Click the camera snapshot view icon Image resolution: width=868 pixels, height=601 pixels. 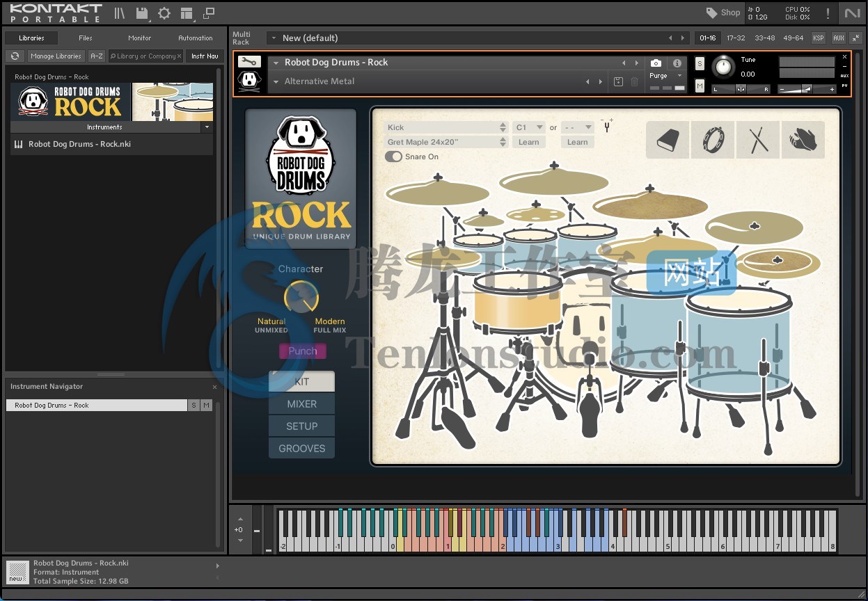click(656, 63)
